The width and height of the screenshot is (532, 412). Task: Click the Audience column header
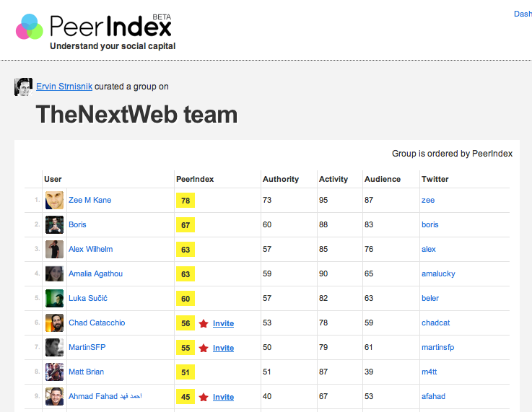coord(383,179)
